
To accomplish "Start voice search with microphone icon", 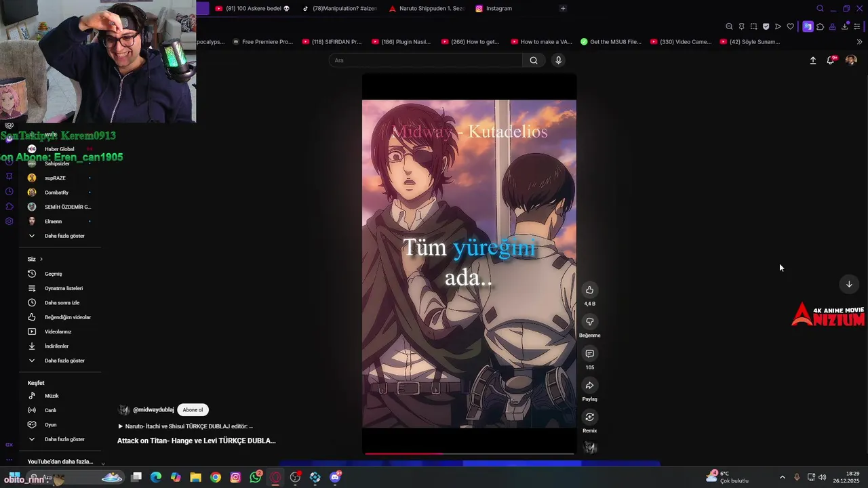I will click(558, 60).
